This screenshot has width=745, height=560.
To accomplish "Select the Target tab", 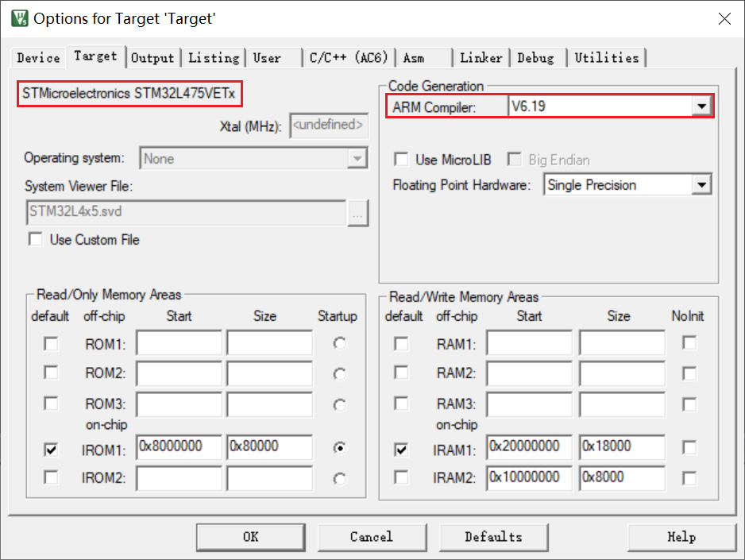I will (x=95, y=56).
